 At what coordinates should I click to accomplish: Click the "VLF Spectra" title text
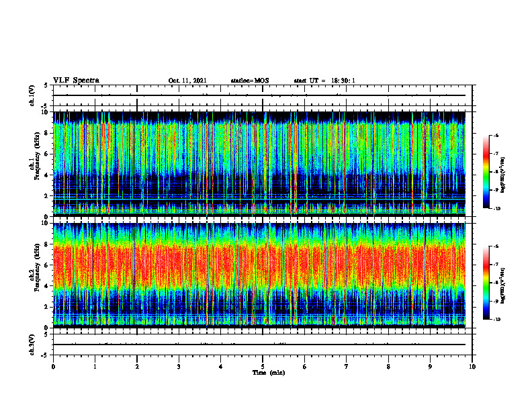click(76, 81)
